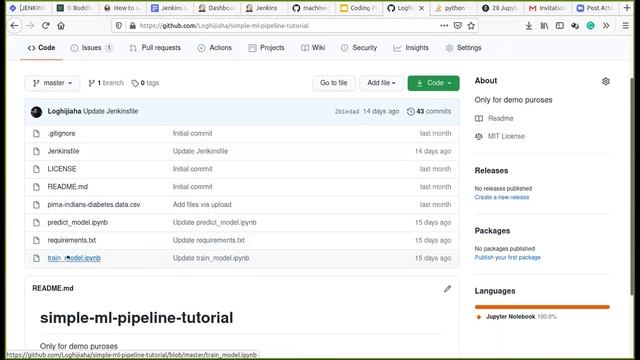Viewport: 640px width, 360px height.
Task: Open the repository Settings tab
Action: [464, 48]
